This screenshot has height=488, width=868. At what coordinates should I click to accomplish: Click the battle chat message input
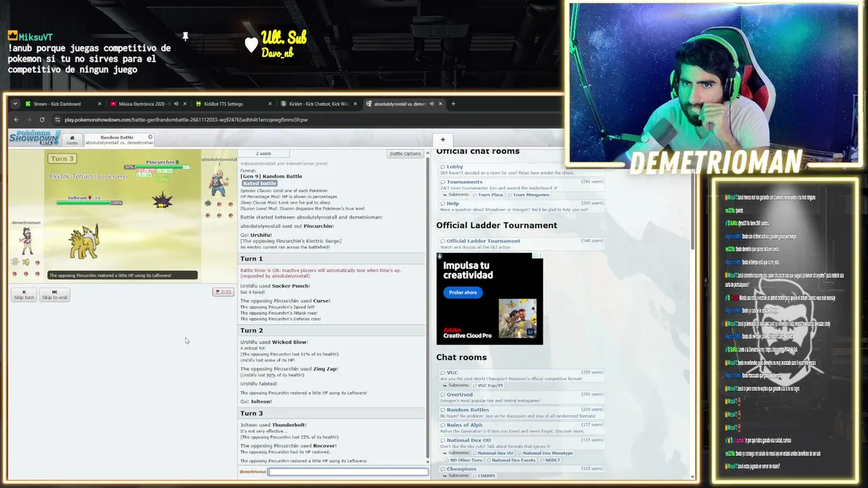point(349,472)
